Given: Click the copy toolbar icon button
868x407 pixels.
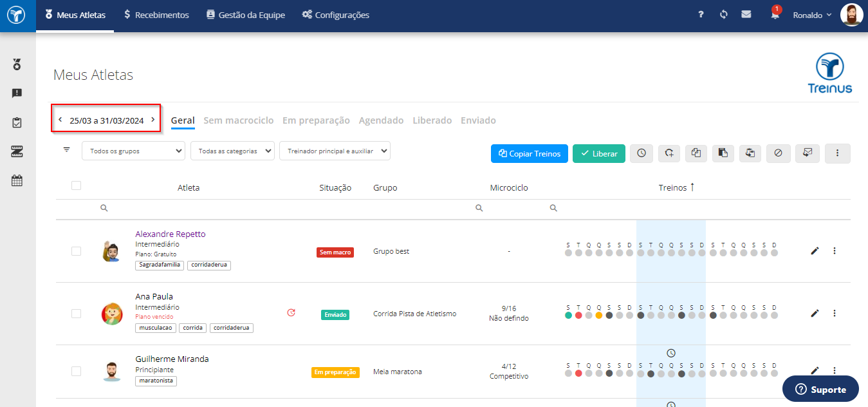Looking at the screenshot, I should click(x=696, y=153).
